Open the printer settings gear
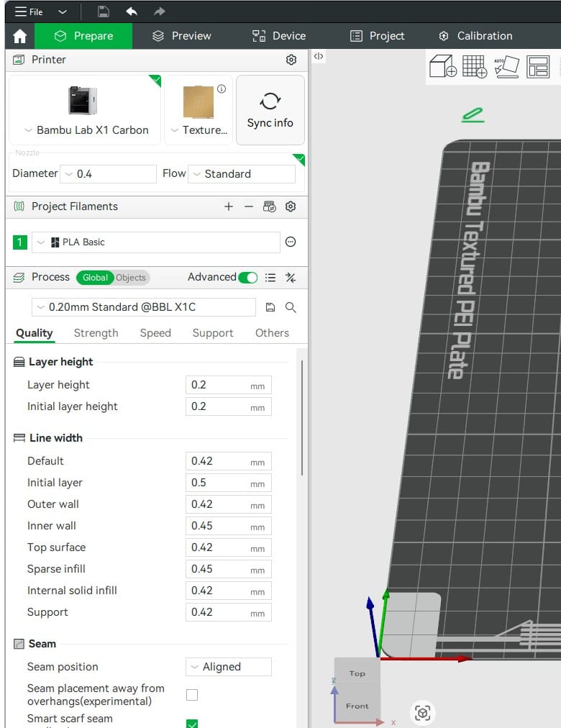Screen dimensions: 561x728 [x=291, y=60]
